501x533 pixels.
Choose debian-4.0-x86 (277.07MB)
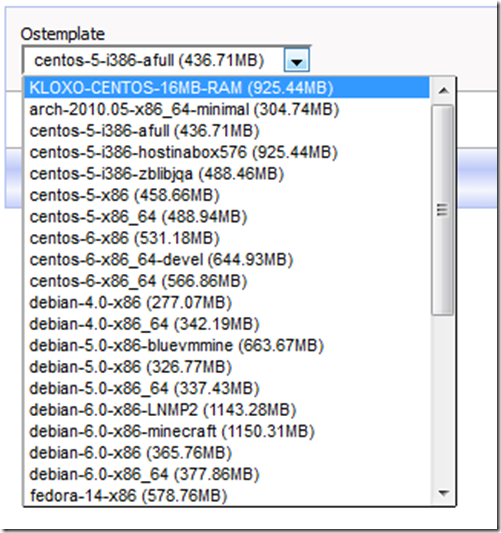click(x=227, y=302)
